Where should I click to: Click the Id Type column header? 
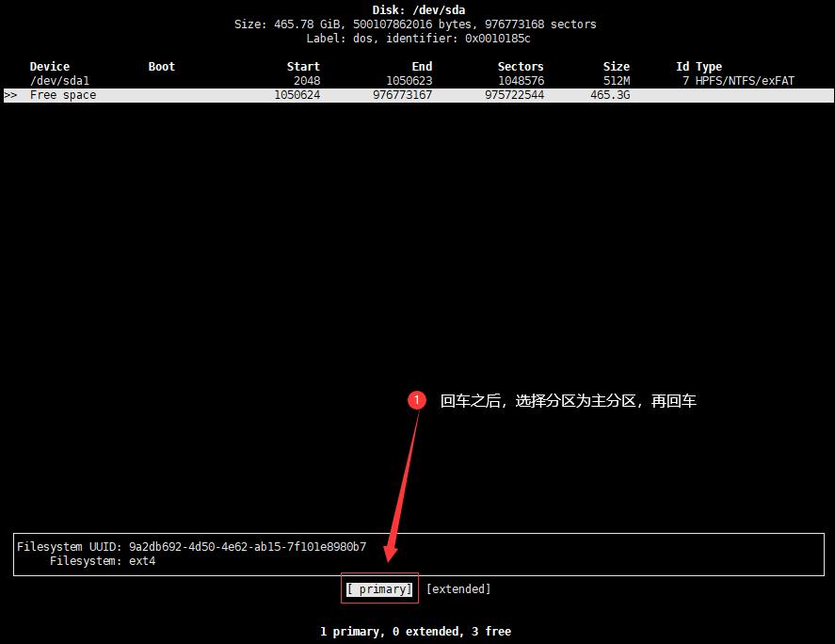(x=699, y=66)
